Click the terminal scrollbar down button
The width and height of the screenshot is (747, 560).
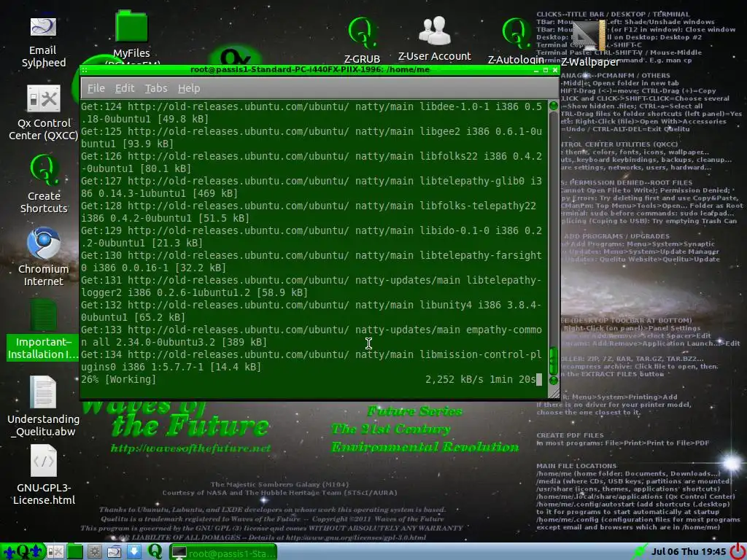pos(554,380)
